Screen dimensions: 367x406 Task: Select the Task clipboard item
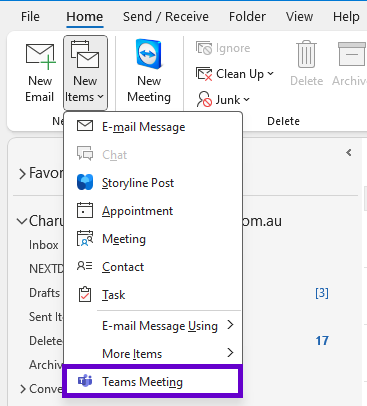(x=152, y=295)
